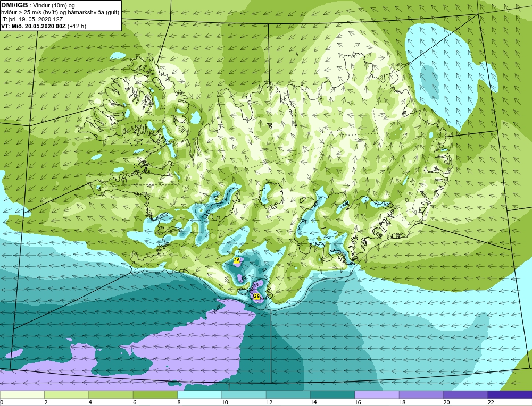The height and width of the screenshot is (406, 532).
Task: Click the 'VT: Mið. 20.05.2020 00Z (+12 h)' line
Action: coord(44,26)
